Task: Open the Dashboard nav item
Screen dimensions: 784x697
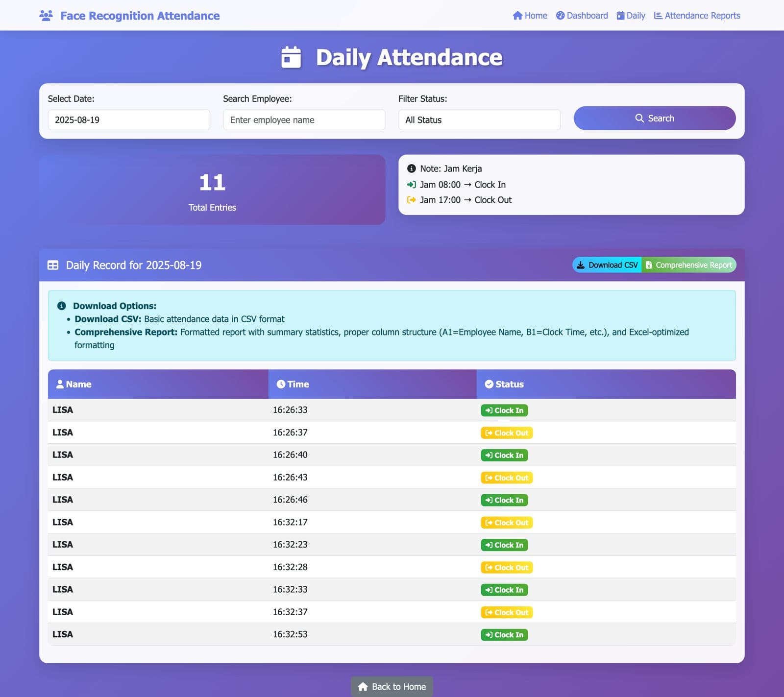Action: point(582,16)
